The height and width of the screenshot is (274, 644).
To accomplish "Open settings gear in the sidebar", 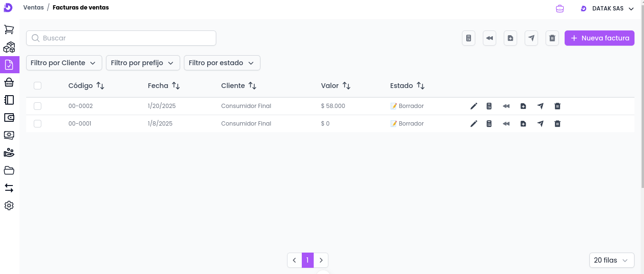I will [x=9, y=205].
